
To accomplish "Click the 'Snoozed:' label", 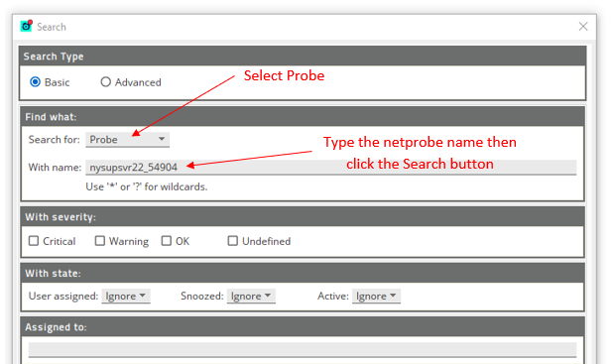I will click(x=202, y=297).
